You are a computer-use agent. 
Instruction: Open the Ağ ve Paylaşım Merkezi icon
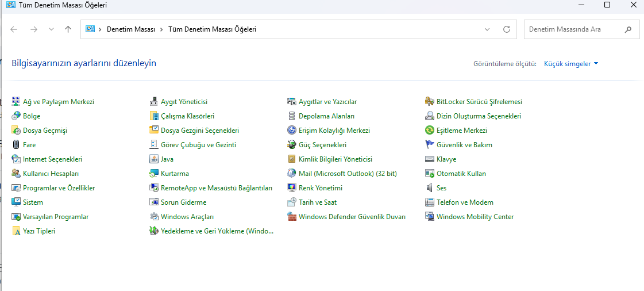point(16,102)
